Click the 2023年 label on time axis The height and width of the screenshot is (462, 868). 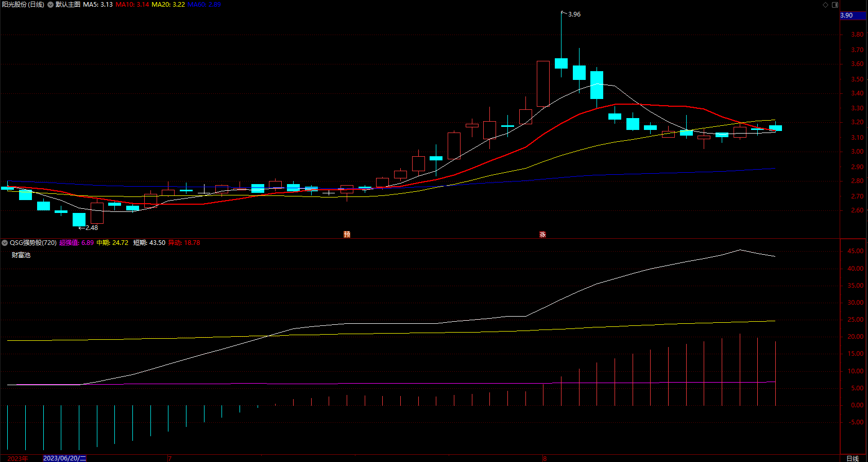click(x=18, y=458)
